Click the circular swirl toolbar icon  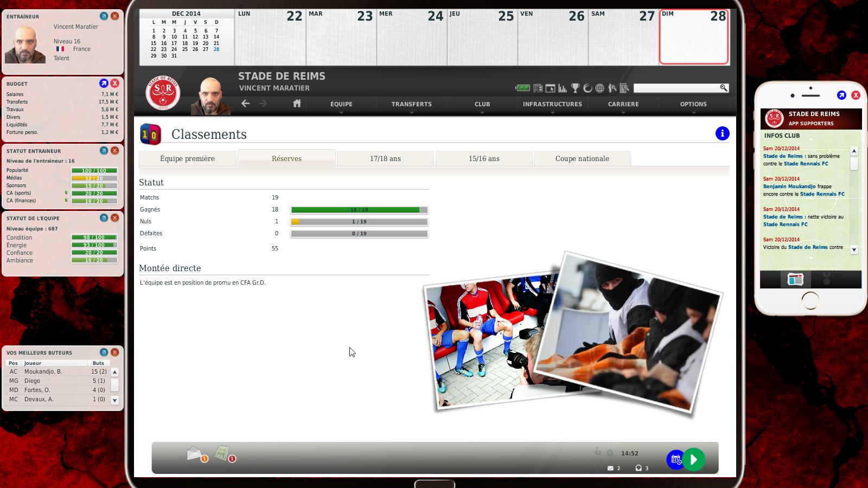588,88
